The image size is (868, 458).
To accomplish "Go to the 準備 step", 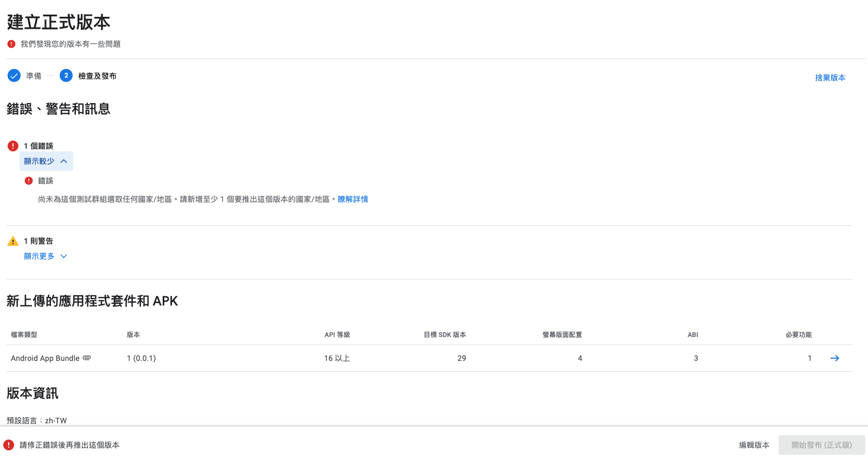I will point(34,76).
